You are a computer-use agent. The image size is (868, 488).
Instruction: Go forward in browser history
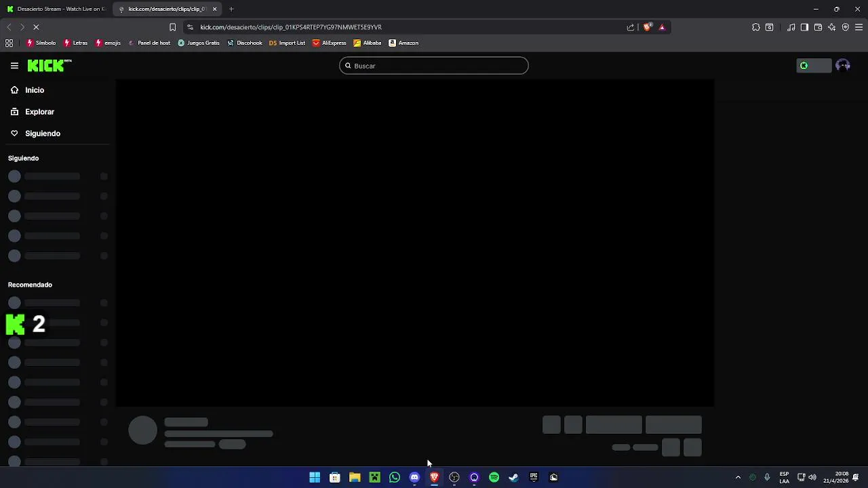(22, 27)
